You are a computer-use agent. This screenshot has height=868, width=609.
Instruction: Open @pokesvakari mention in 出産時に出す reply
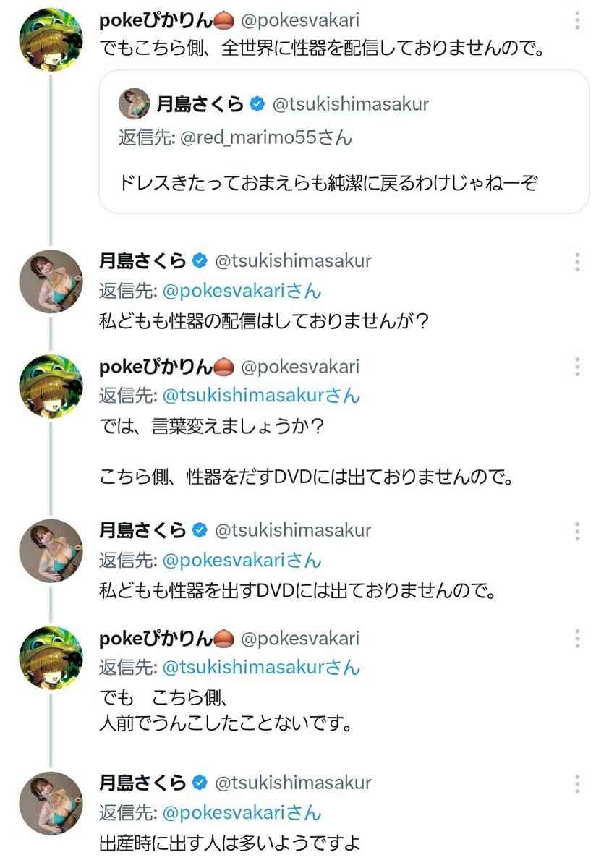tap(242, 813)
